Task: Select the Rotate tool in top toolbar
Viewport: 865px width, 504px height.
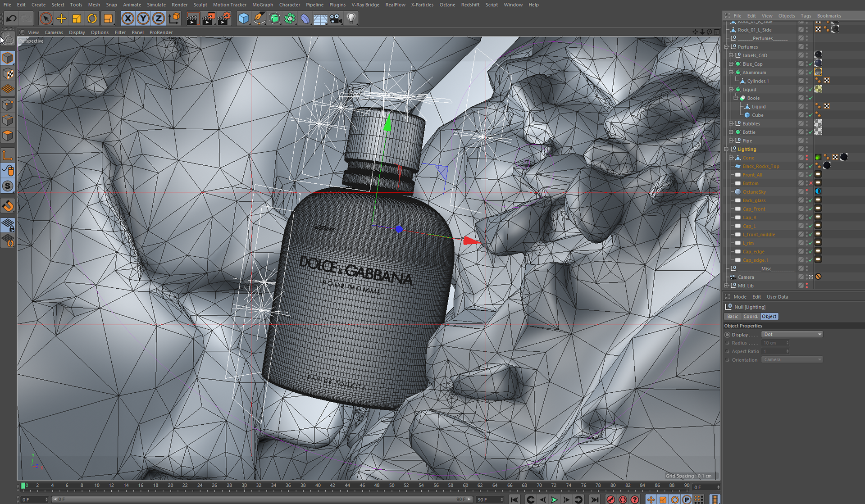Action: tap(92, 18)
